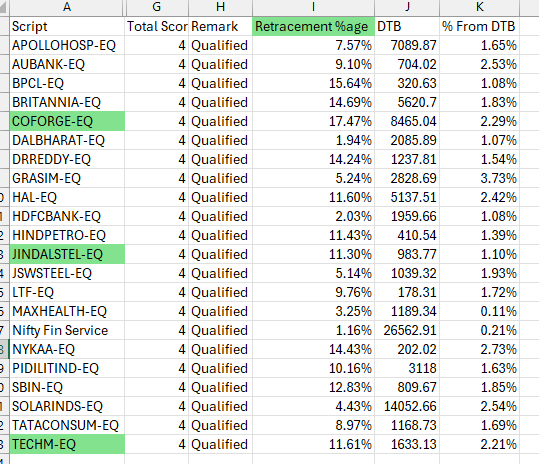Click the % From DTB header cell
539x464 pixels.
(480, 26)
